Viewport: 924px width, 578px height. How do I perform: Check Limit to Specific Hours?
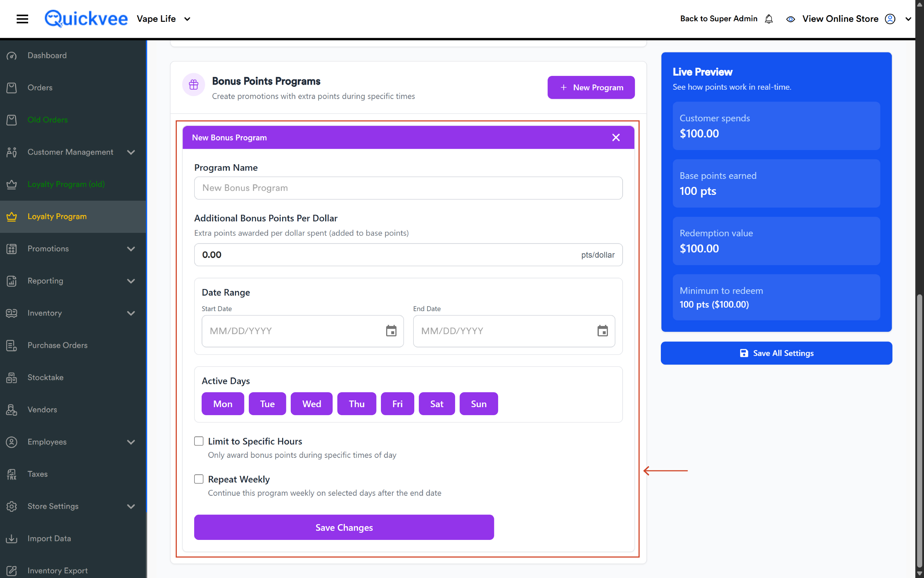(199, 441)
